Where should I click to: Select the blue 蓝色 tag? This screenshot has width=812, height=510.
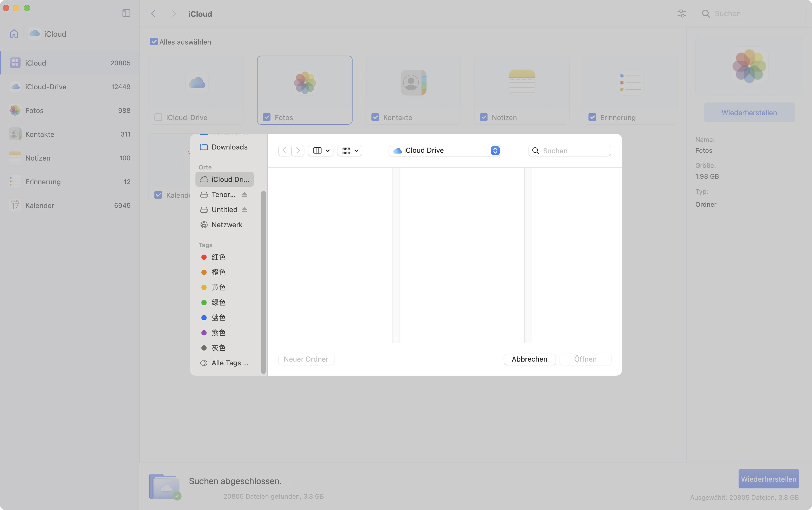224,318
